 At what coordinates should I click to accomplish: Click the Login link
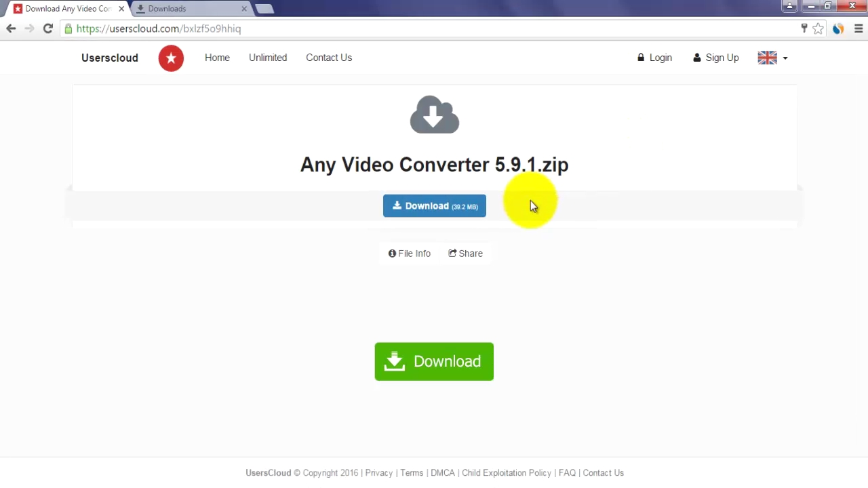654,58
